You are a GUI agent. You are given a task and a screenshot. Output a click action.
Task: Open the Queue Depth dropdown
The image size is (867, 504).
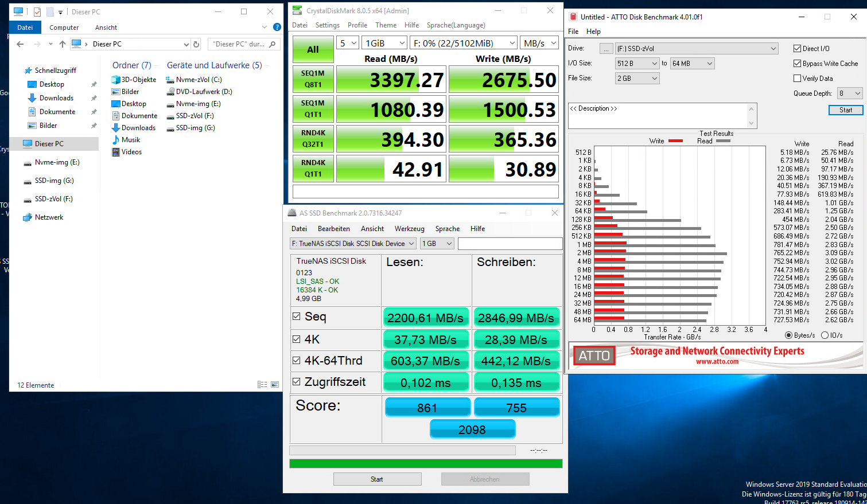click(850, 93)
